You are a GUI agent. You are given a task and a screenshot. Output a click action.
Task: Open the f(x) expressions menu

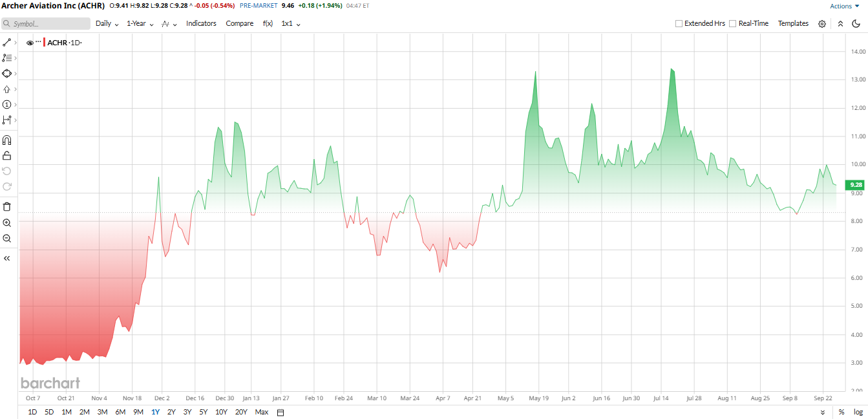pos(268,23)
